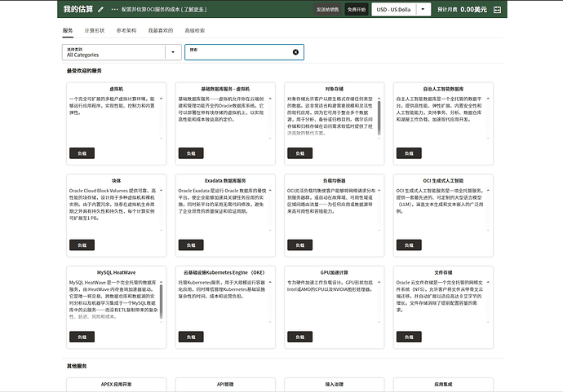The width and height of the screenshot is (563, 392).
Task: Click scroll-up arrow in OCI 生成式人工智能 description
Action: pos(488,190)
